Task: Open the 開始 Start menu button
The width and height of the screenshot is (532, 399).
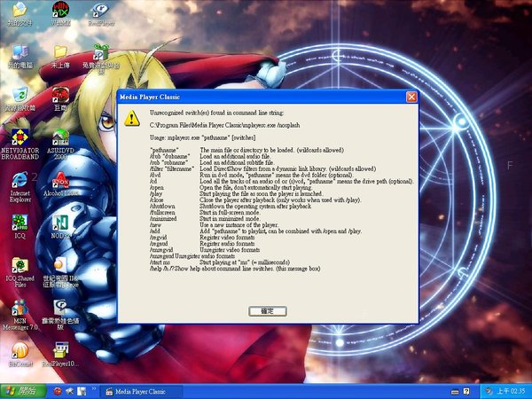Action: (23, 391)
